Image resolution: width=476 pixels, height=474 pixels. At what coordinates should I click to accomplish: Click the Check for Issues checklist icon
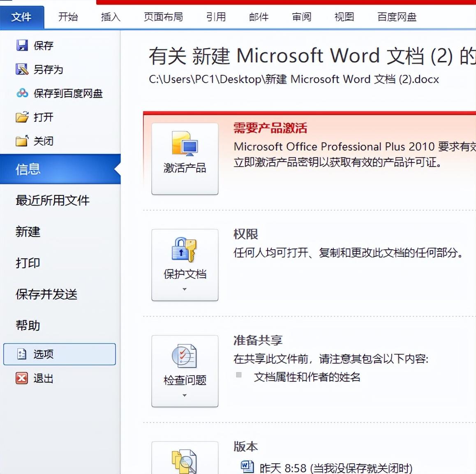[x=185, y=356]
